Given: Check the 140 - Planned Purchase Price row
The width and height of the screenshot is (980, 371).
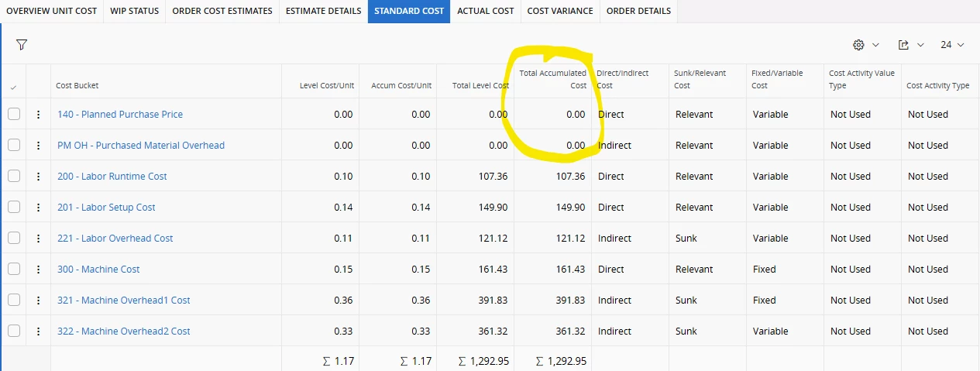Looking at the screenshot, I should [14, 114].
